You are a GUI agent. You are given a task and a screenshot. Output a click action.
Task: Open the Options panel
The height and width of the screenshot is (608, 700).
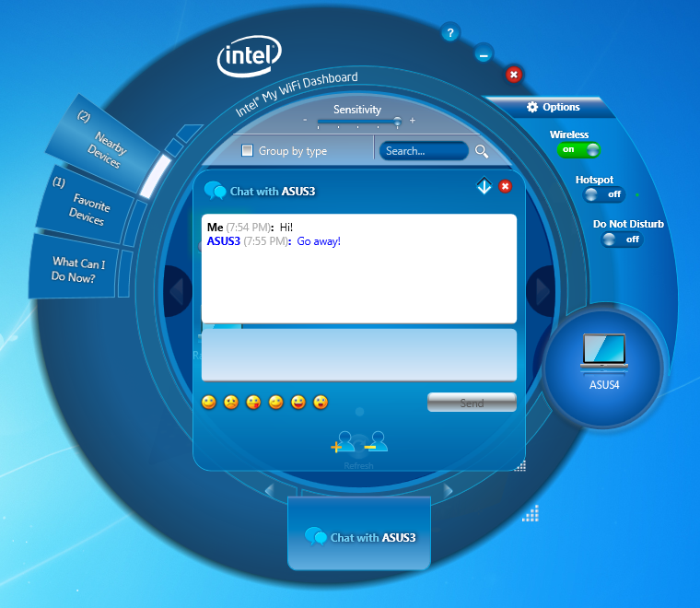[554, 107]
